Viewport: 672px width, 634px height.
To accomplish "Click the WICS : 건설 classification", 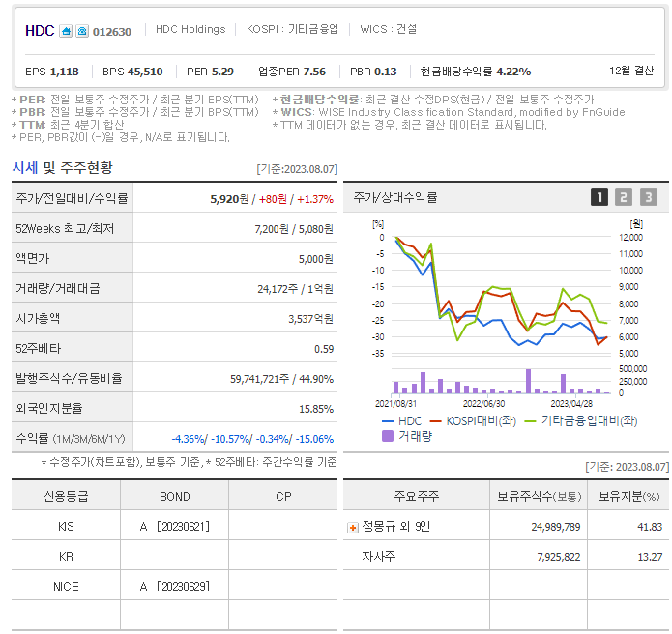I will click(389, 29).
